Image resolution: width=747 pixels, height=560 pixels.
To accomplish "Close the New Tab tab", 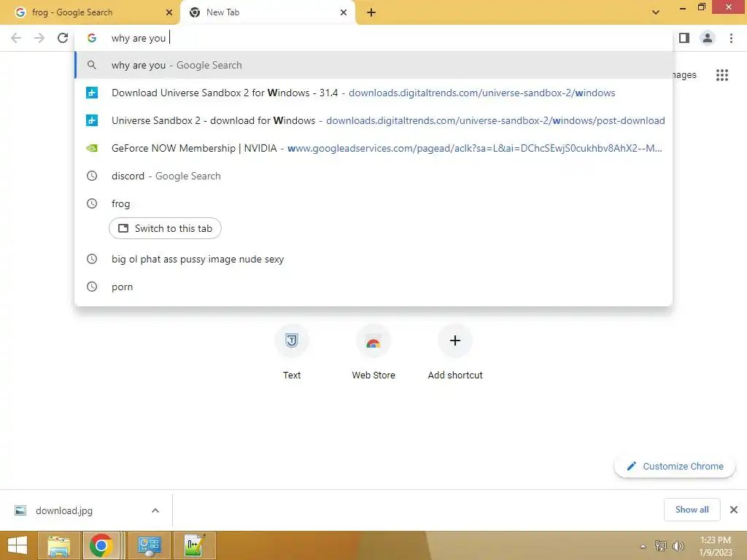I will (x=344, y=12).
